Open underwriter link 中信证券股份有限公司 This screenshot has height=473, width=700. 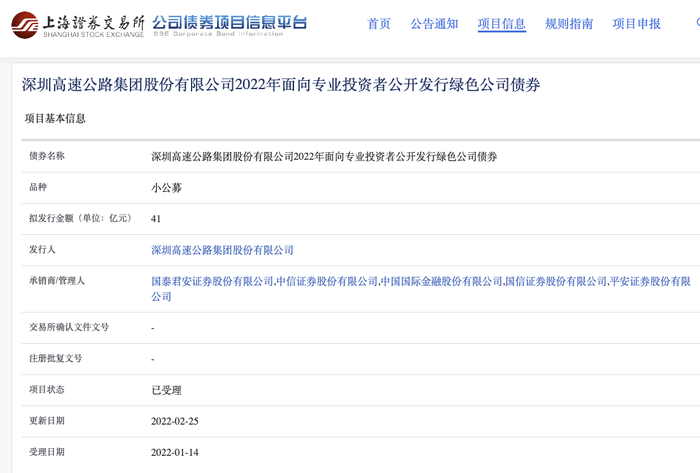click(x=327, y=281)
